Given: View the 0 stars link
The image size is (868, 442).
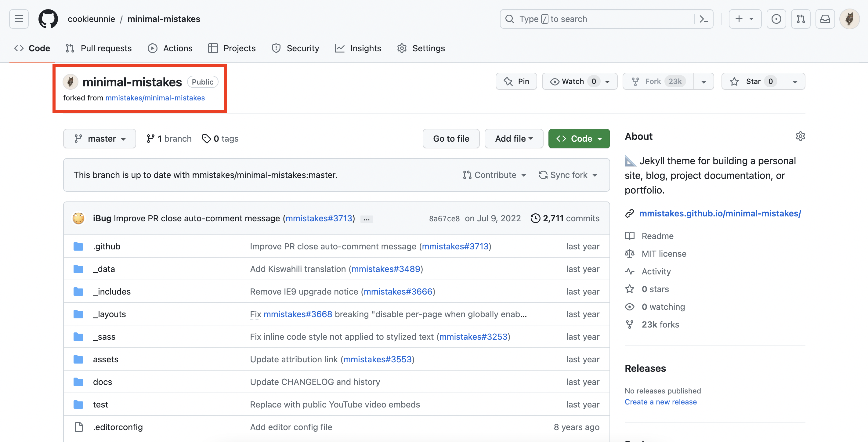Looking at the screenshot, I should tap(647, 289).
